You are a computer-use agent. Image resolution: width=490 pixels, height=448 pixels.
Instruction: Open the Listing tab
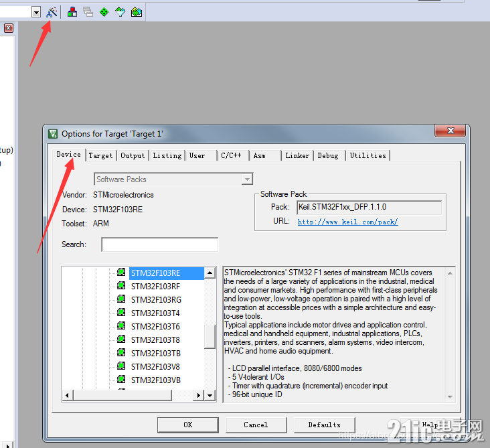[167, 155]
